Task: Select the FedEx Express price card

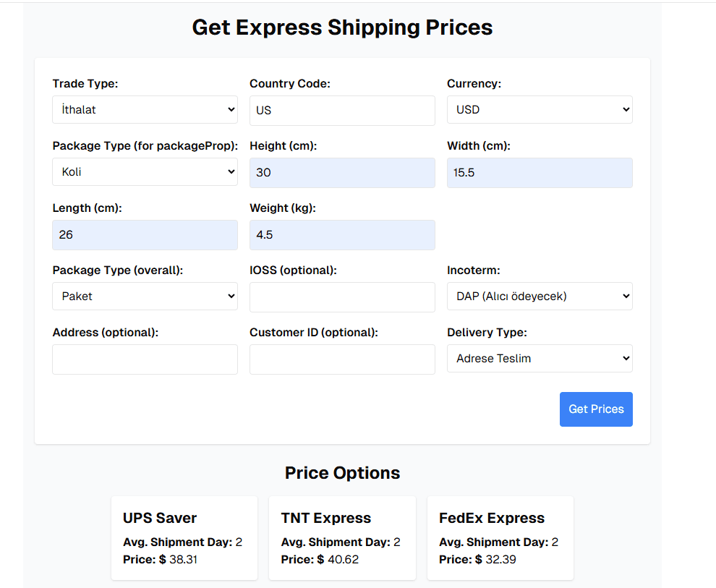Action: pyautogui.click(x=500, y=537)
